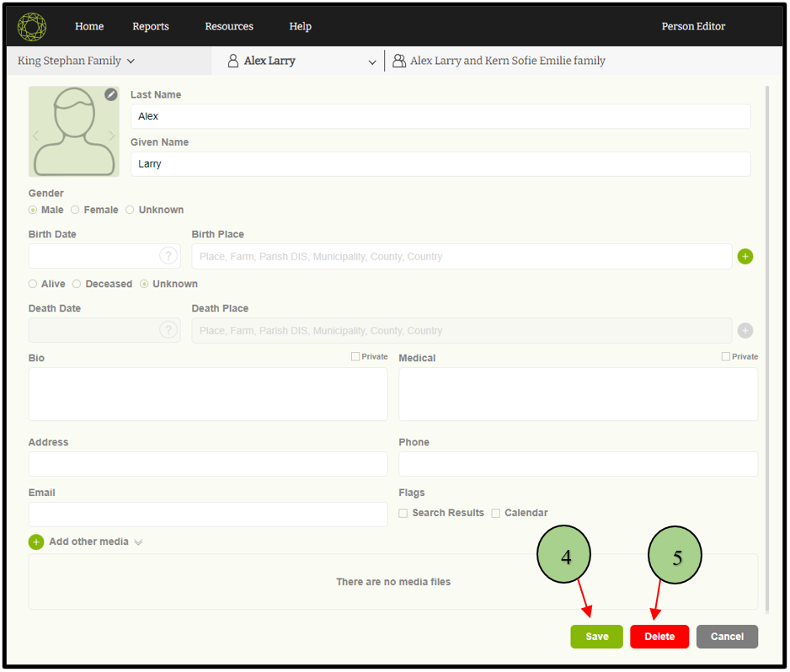The image size is (790, 672).
Task: Click person icon next to Alex Larry
Action: [233, 61]
